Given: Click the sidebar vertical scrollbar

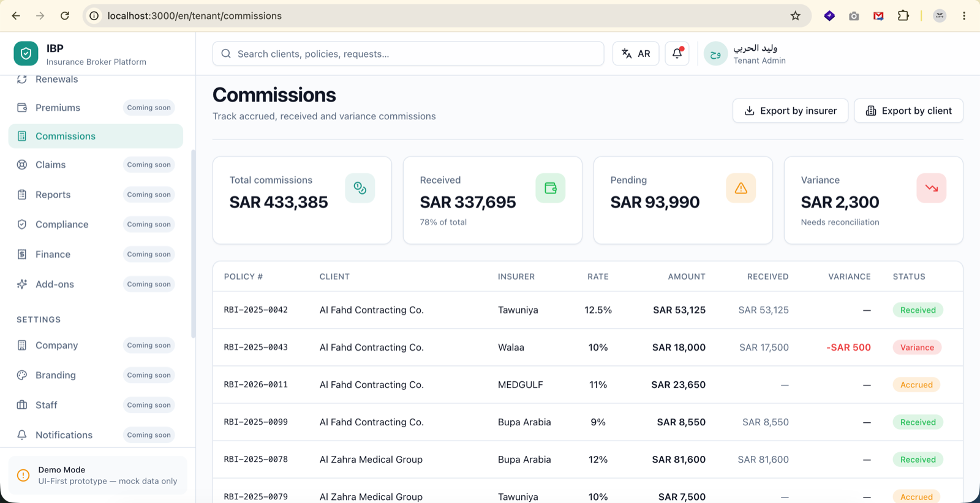Looking at the screenshot, I should pyautogui.click(x=193, y=244).
